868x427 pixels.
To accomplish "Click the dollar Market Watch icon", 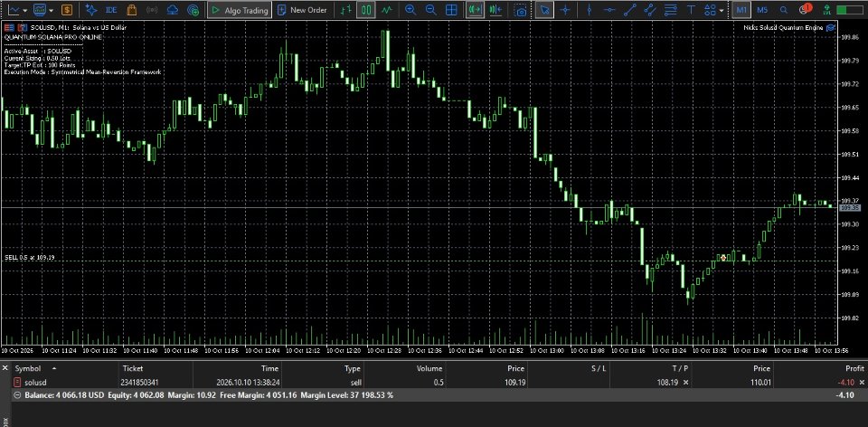I will (x=67, y=10).
